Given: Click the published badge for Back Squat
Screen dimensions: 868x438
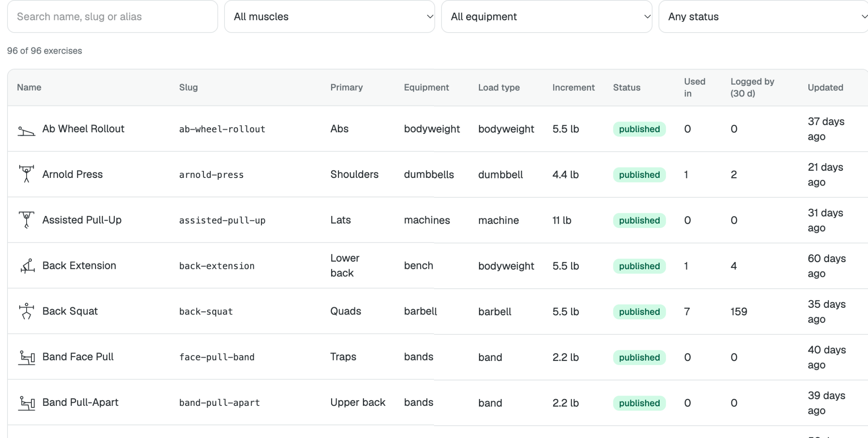Looking at the screenshot, I should coord(639,312).
